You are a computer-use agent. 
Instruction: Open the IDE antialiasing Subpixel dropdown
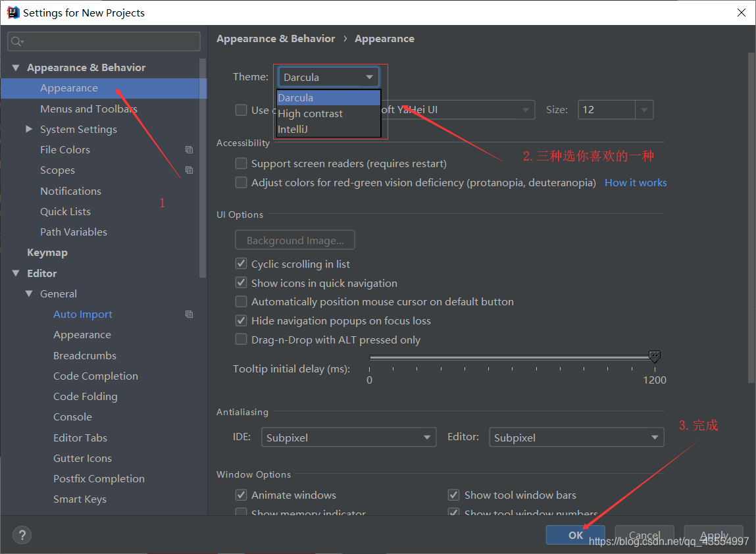tap(349, 438)
